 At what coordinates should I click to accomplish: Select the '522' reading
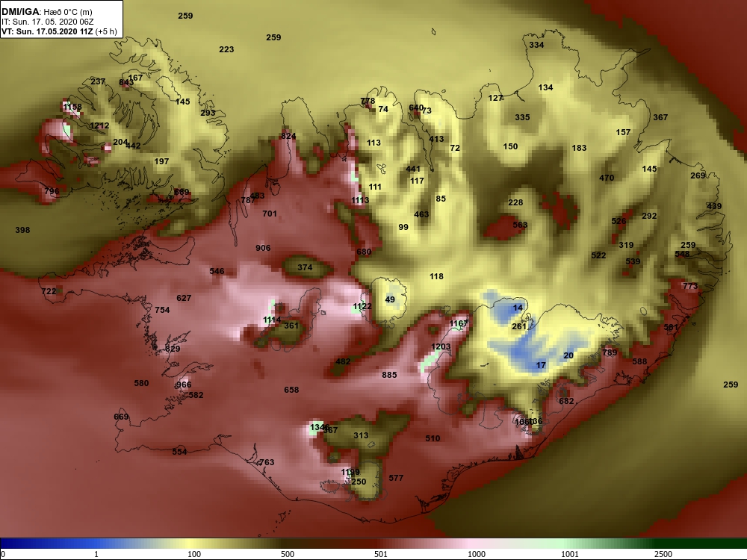tap(598, 255)
